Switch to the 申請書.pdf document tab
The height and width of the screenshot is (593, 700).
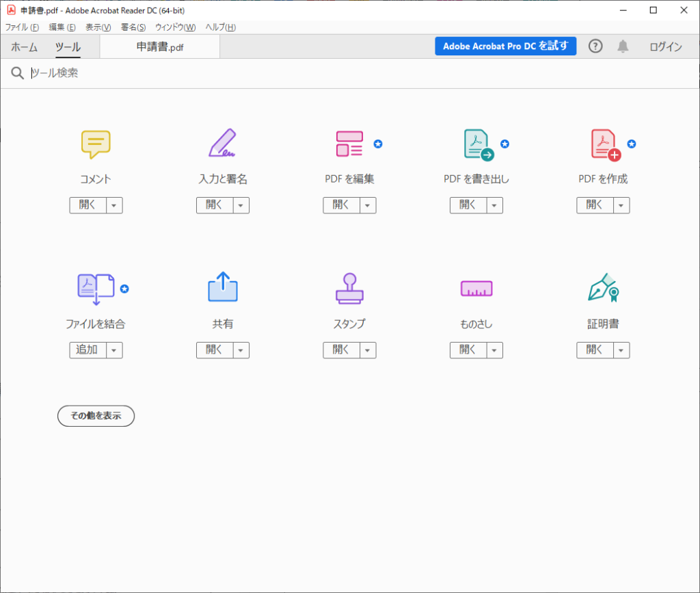[159, 47]
